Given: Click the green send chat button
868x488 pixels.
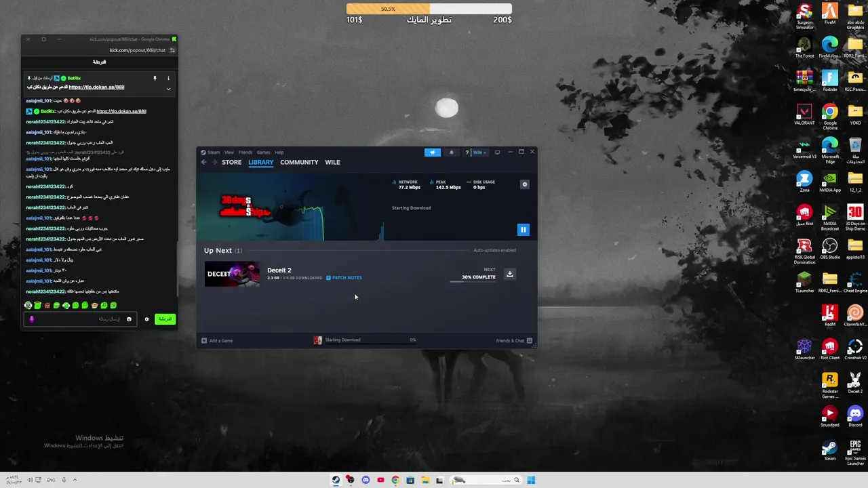Looking at the screenshot, I should (165, 319).
